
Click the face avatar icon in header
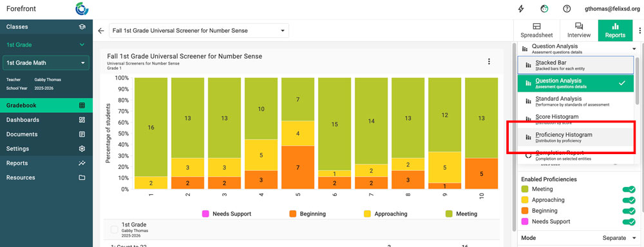pyautogui.click(x=544, y=8)
